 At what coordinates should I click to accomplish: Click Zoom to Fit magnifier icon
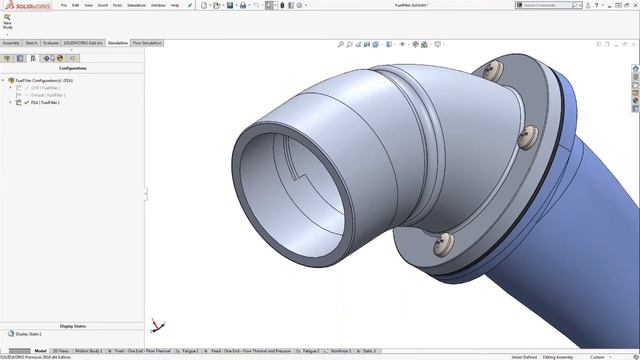click(341, 44)
